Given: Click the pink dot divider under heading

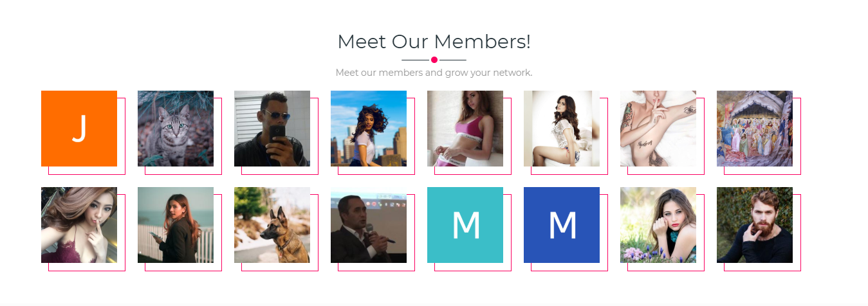Looking at the screenshot, I should tap(434, 60).
